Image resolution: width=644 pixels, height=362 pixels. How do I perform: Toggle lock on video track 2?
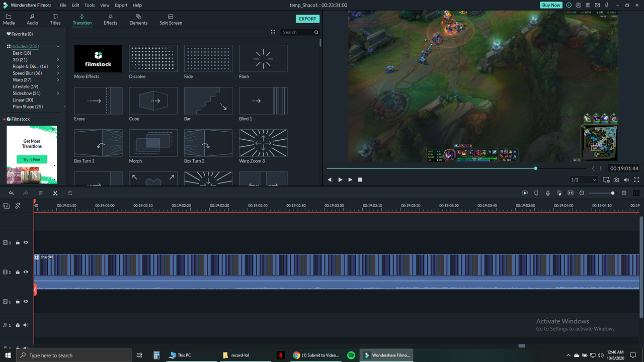(18, 272)
